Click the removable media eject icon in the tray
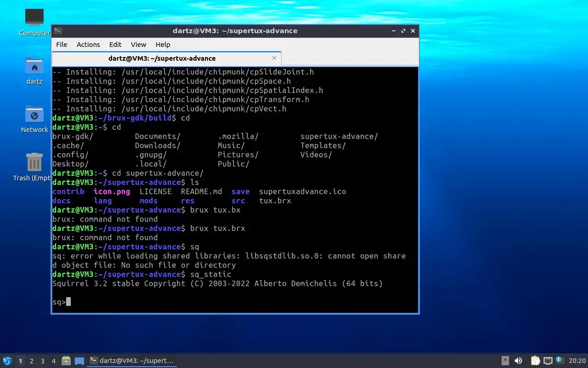588x368 pixels. pos(505,361)
